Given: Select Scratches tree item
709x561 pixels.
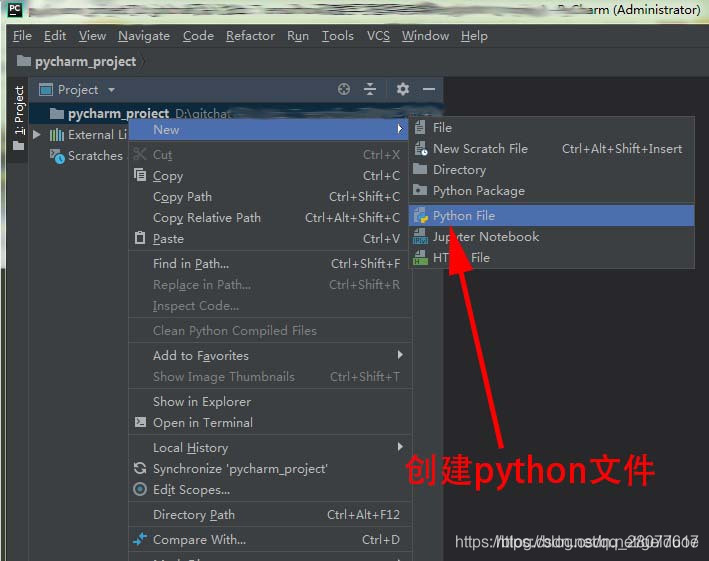Looking at the screenshot, I should click(x=95, y=156).
